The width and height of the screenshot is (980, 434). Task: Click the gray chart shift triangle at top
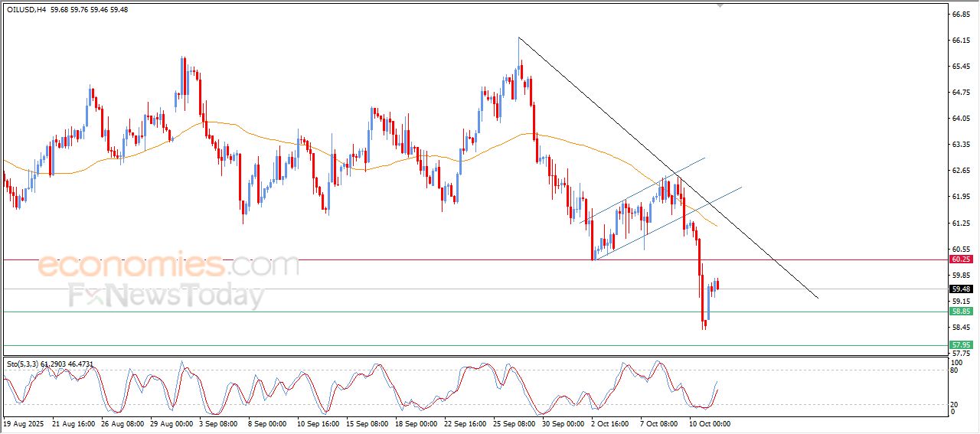click(x=720, y=5)
